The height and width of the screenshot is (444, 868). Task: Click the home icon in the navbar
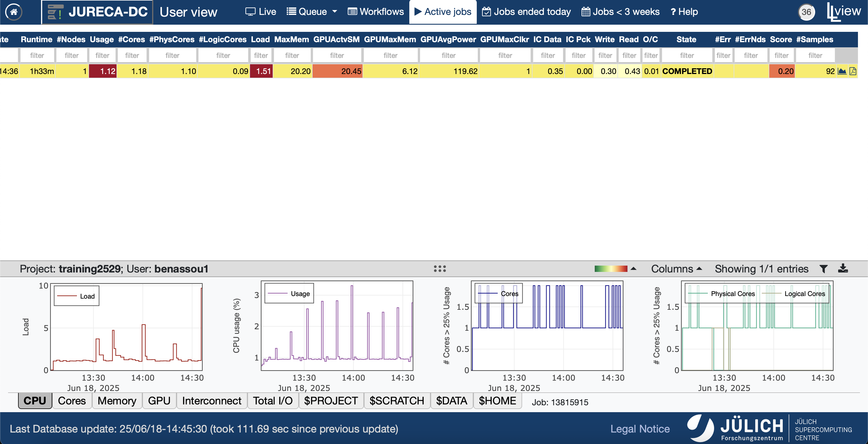coord(14,12)
